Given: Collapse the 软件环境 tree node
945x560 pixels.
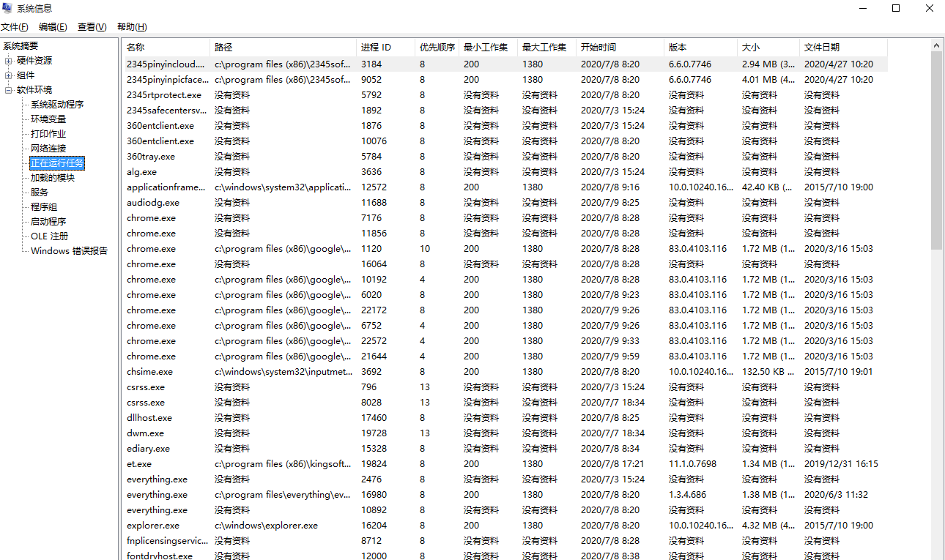Looking at the screenshot, I should (x=9, y=90).
